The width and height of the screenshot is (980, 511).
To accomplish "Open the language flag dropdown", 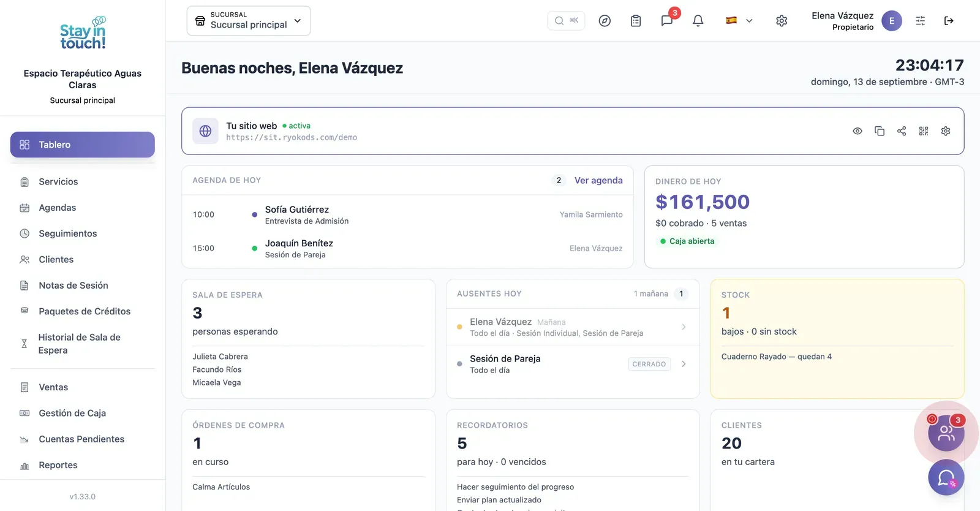I will (739, 21).
